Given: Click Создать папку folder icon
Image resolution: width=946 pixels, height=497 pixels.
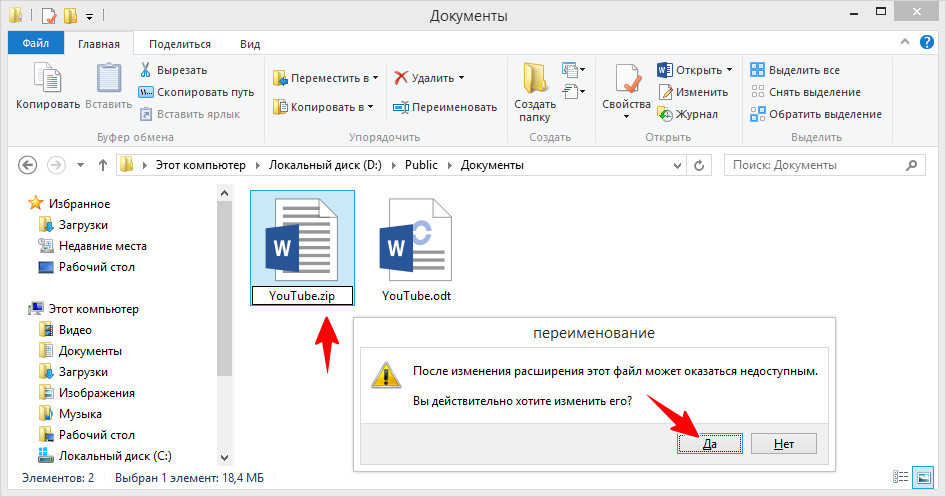Looking at the screenshot, I should point(535,77).
